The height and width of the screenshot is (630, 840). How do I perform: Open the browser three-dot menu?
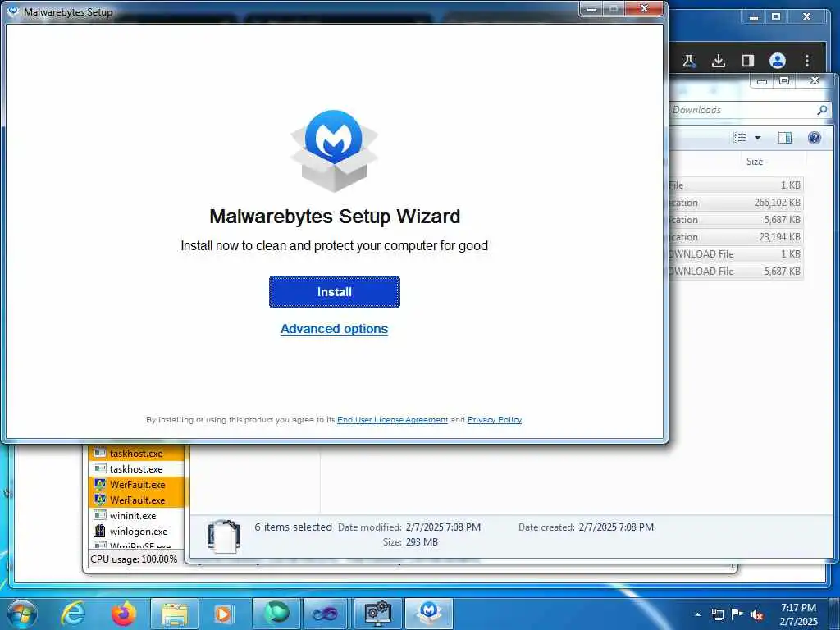807,61
